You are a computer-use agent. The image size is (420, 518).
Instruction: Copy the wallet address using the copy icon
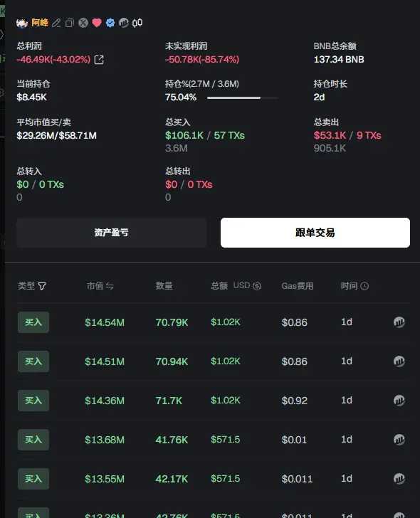click(69, 23)
